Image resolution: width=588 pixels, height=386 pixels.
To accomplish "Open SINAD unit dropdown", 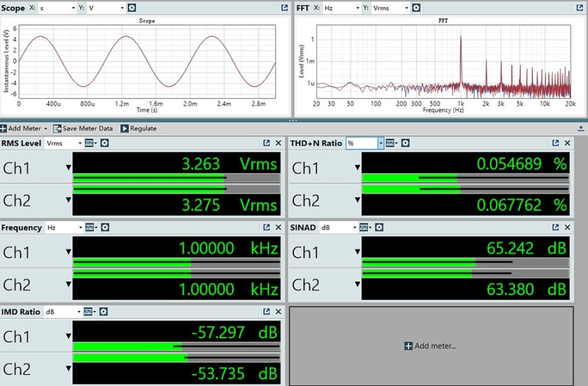I will click(338, 227).
